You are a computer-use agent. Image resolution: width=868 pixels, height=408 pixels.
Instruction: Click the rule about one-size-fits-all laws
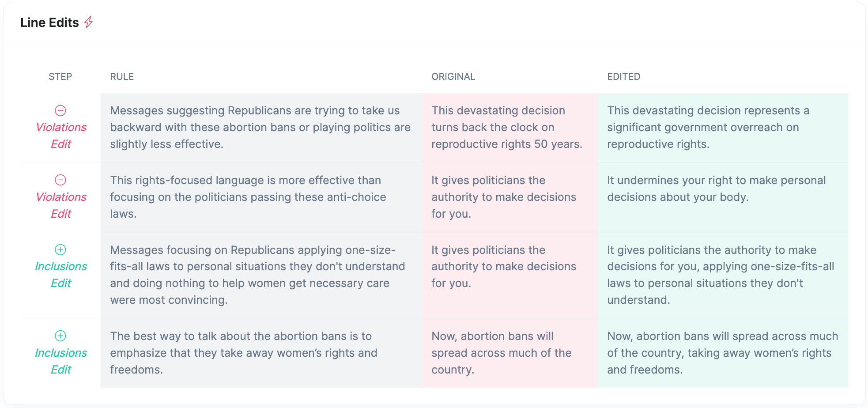pyautogui.click(x=257, y=275)
